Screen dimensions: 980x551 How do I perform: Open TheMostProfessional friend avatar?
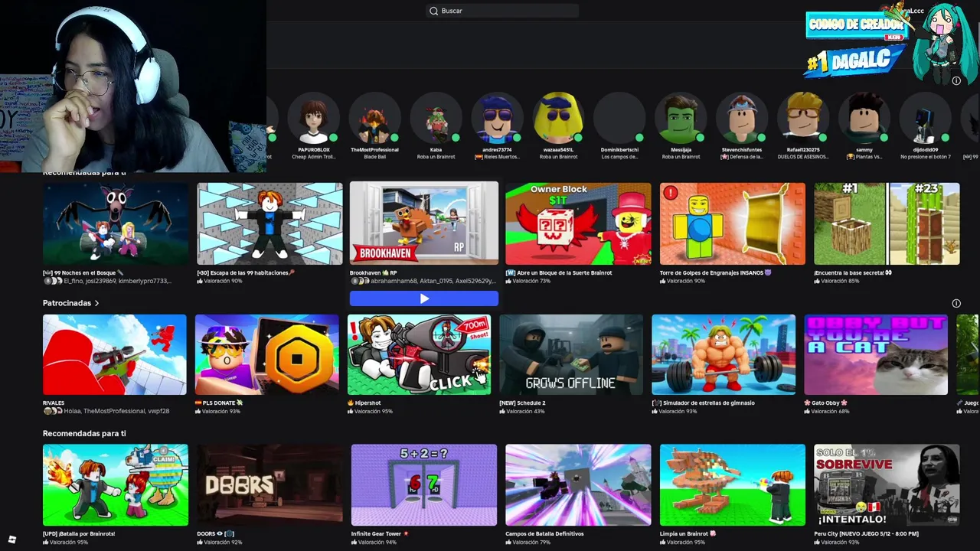[374, 118]
